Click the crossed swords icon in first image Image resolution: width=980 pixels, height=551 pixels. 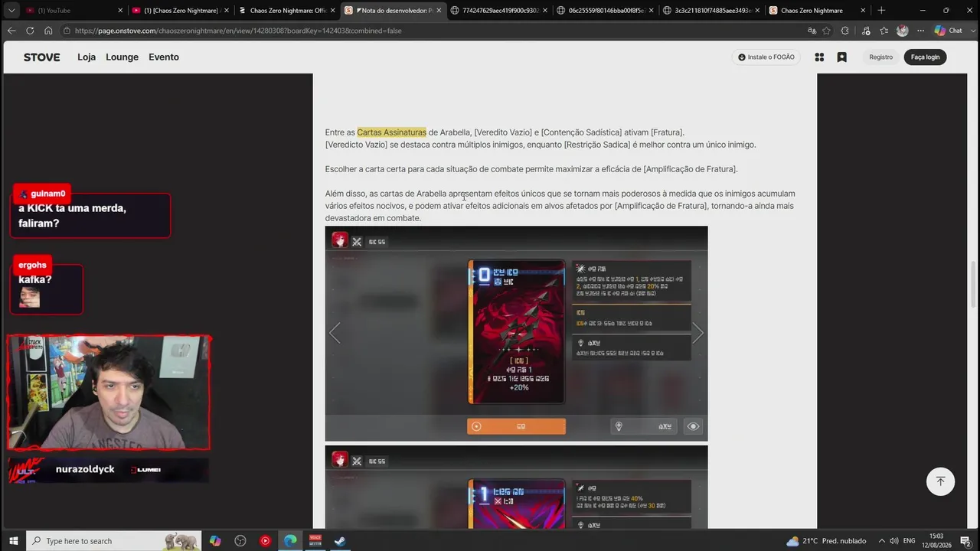[357, 242]
